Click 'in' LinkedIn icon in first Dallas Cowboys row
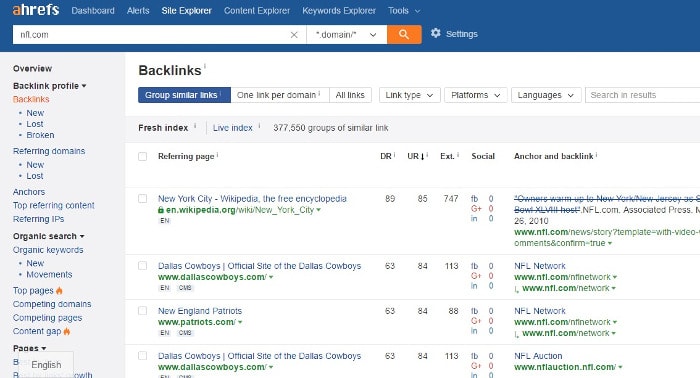Image resolution: width=700 pixels, height=378 pixels. point(474,286)
